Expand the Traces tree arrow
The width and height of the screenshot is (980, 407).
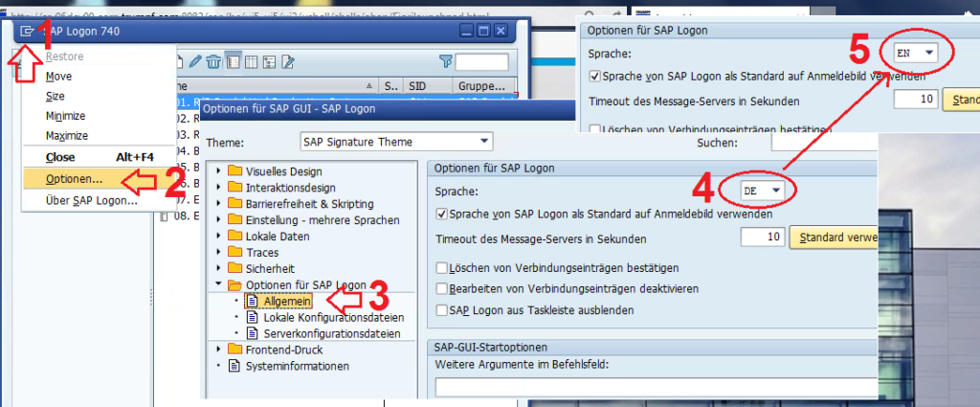(218, 253)
